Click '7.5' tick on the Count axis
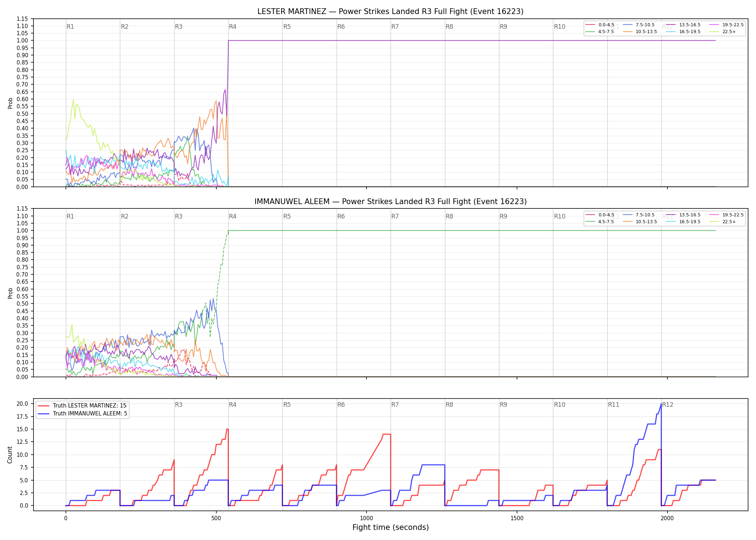 (24, 468)
